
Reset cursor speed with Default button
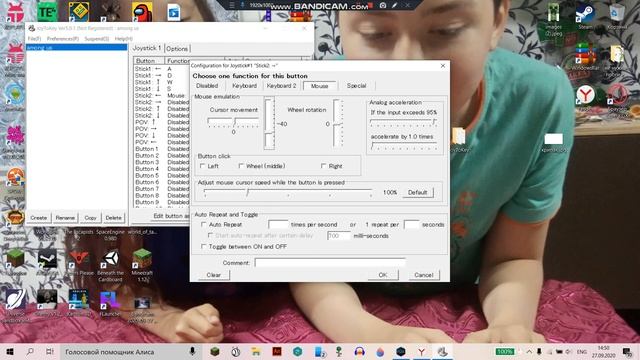click(418, 192)
